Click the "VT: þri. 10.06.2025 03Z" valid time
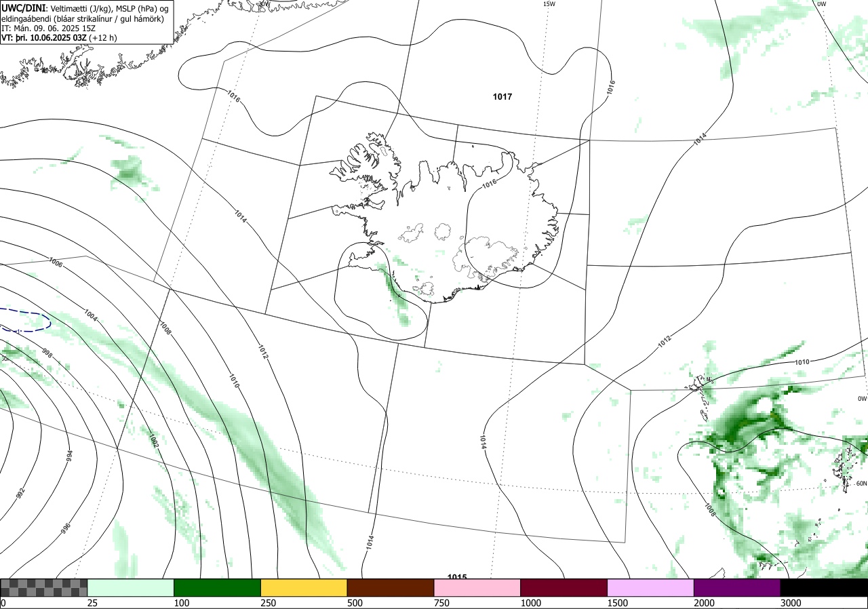This screenshot has width=868, height=609. 43,38
